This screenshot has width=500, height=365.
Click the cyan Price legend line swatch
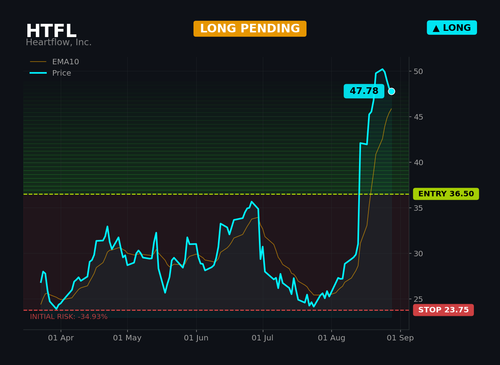click(38, 73)
